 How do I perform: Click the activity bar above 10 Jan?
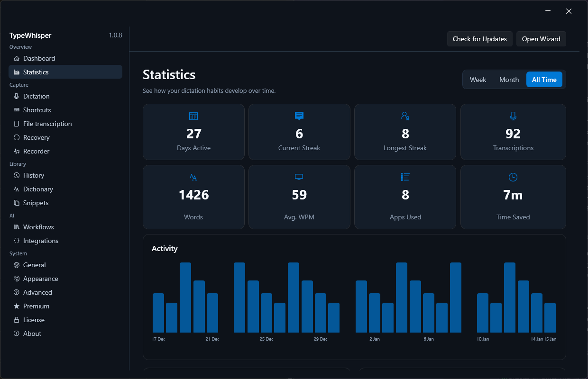coord(483,313)
